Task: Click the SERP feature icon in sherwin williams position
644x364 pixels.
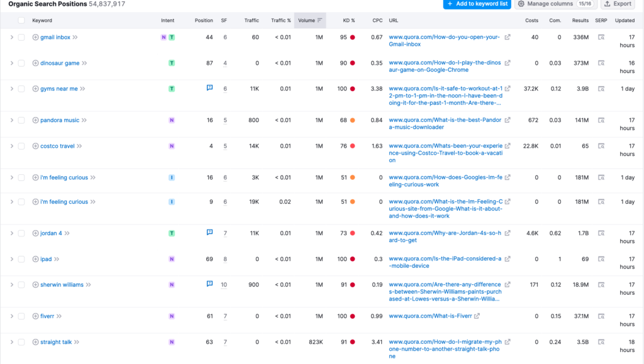Action: tap(209, 284)
